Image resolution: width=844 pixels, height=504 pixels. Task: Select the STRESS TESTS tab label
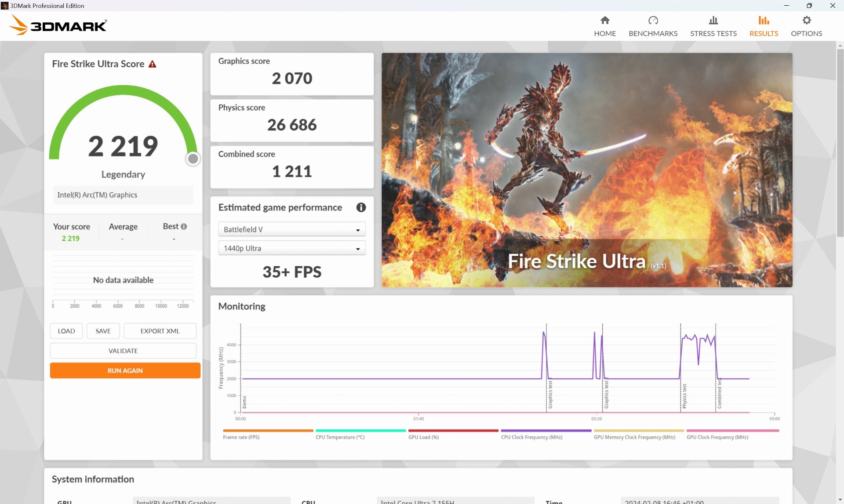713,33
